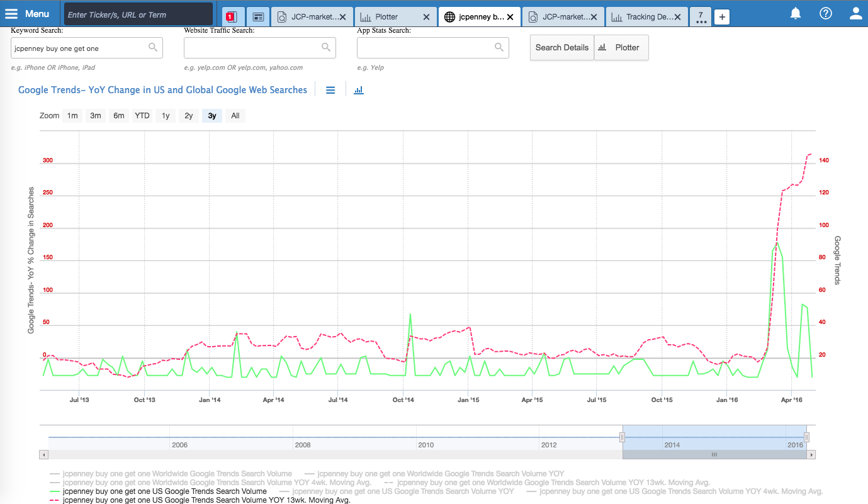Screen dimensions: 868x504
Task: Toggle US YOY 4wk Moving Avg series
Action: coord(675,491)
